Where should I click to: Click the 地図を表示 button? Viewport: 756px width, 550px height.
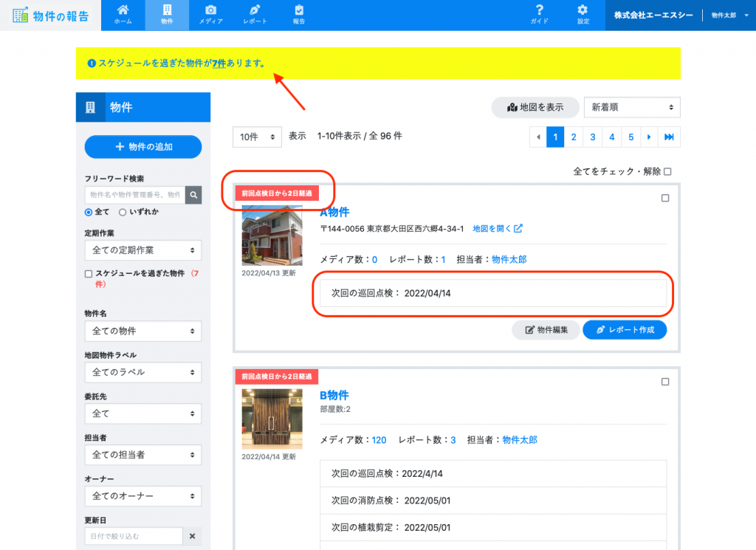point(535,107)
